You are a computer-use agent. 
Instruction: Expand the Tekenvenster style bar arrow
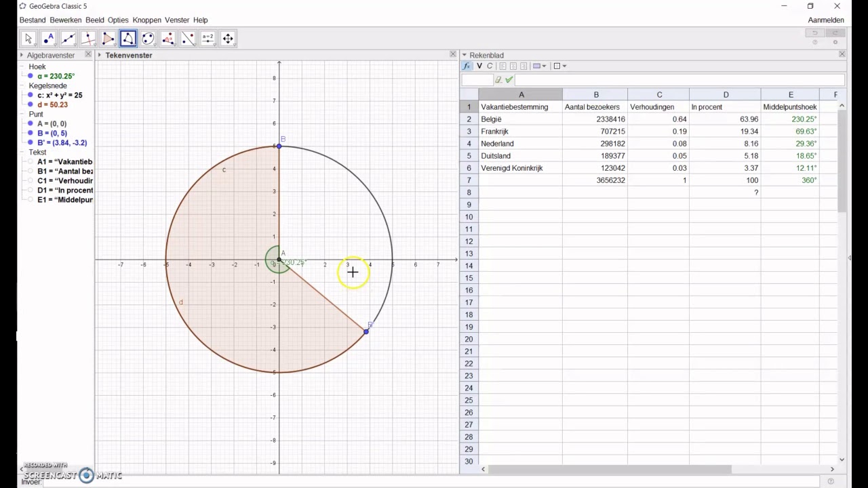click(100, 55)
